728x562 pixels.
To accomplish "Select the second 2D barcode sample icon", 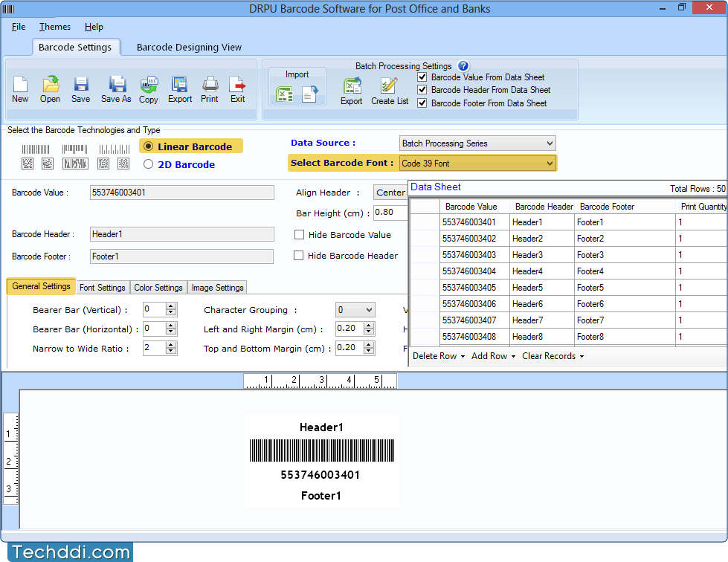I will pos(48,164).
